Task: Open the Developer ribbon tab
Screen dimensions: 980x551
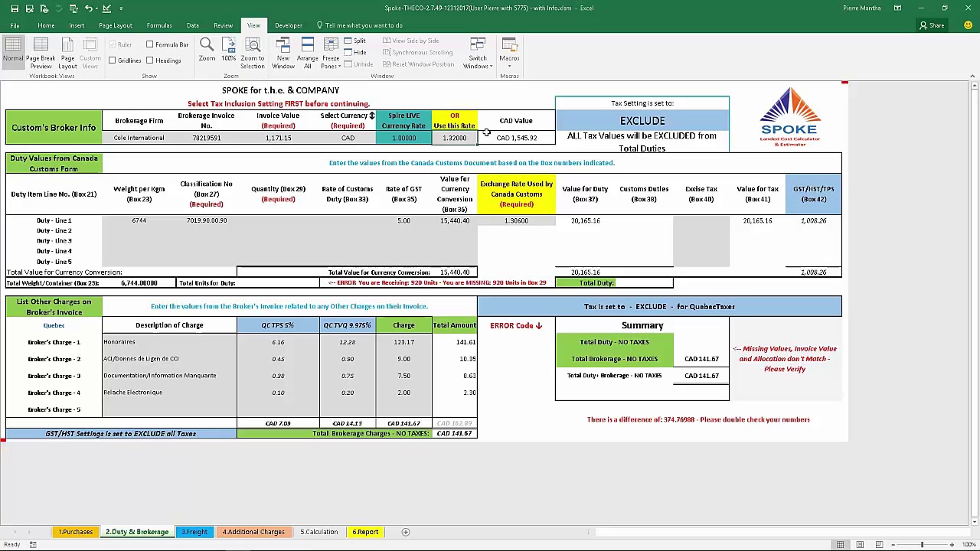Action: pos(289,25)
